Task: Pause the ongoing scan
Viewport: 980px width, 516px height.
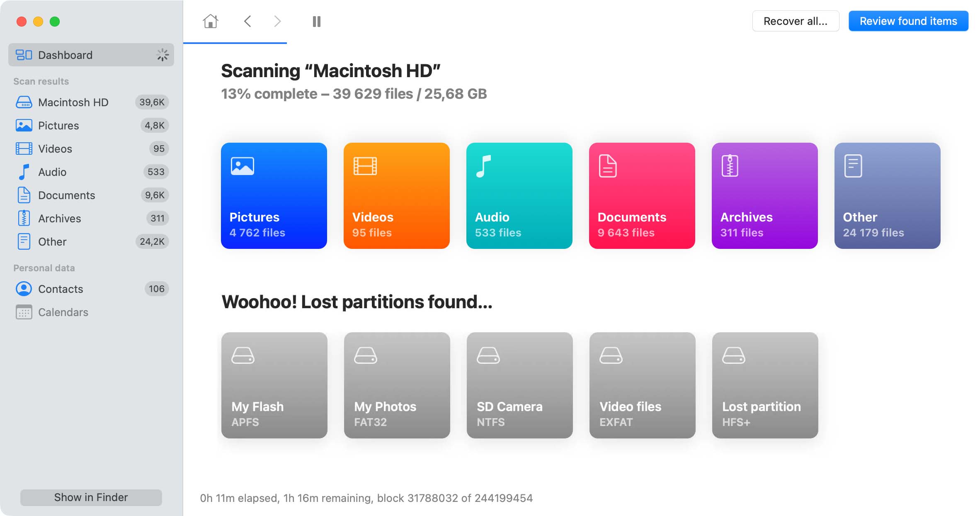Action: pos(316,21)
